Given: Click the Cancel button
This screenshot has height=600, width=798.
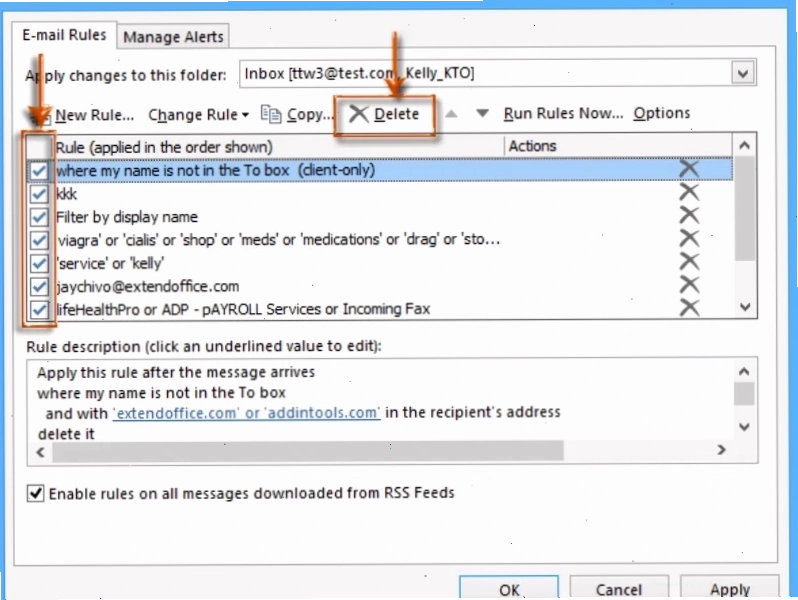Looking at the screenshot, I should 619,589.
